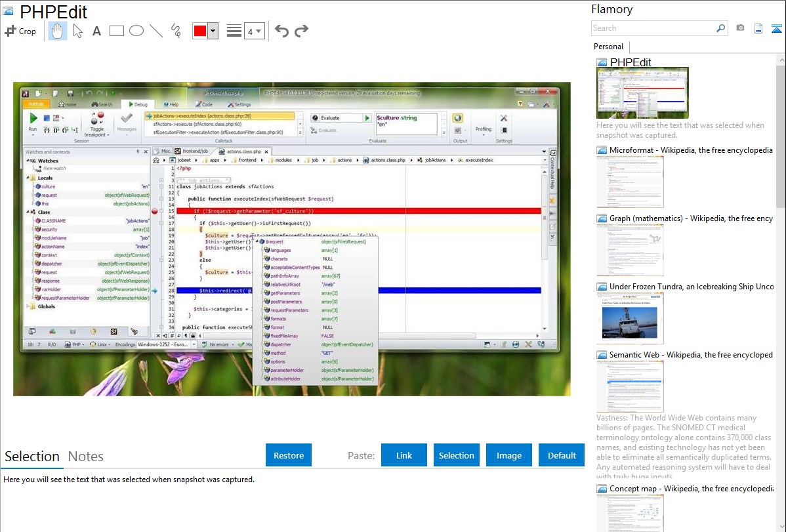This screenshot has height=532, width=786.
Task: Click icon beside Under Frozen Tundra title
Action: click(x=602, y=287)
